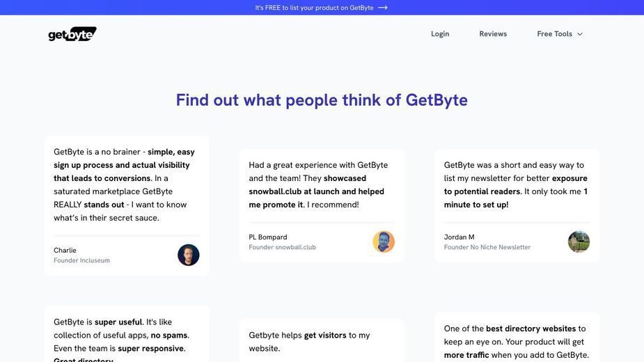
Task: Open the Login page
Action: point(440,33)
